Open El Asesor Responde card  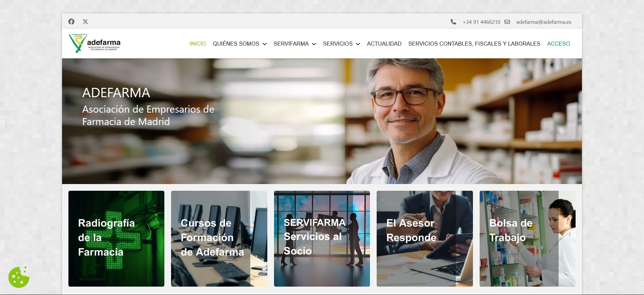425,239
